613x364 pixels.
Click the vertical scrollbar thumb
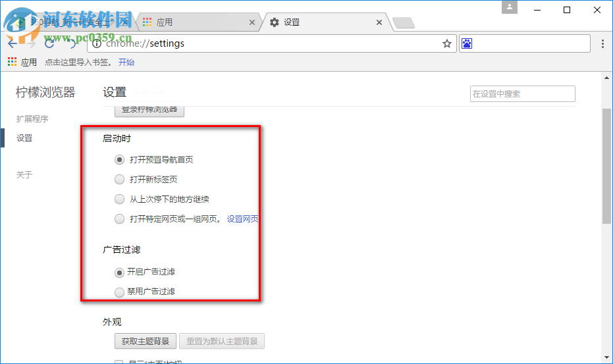tap(606, 166)
